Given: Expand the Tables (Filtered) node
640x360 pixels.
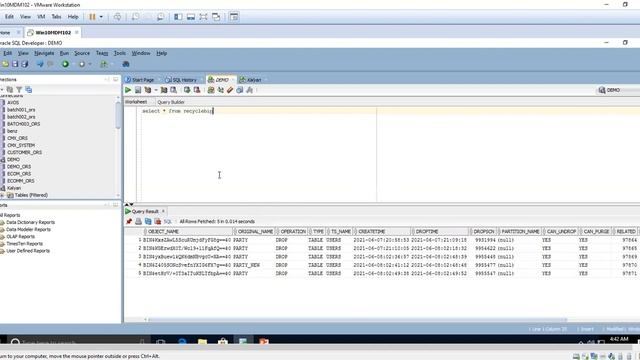Looking at the screenshot, I should click(x=2, y=196).
